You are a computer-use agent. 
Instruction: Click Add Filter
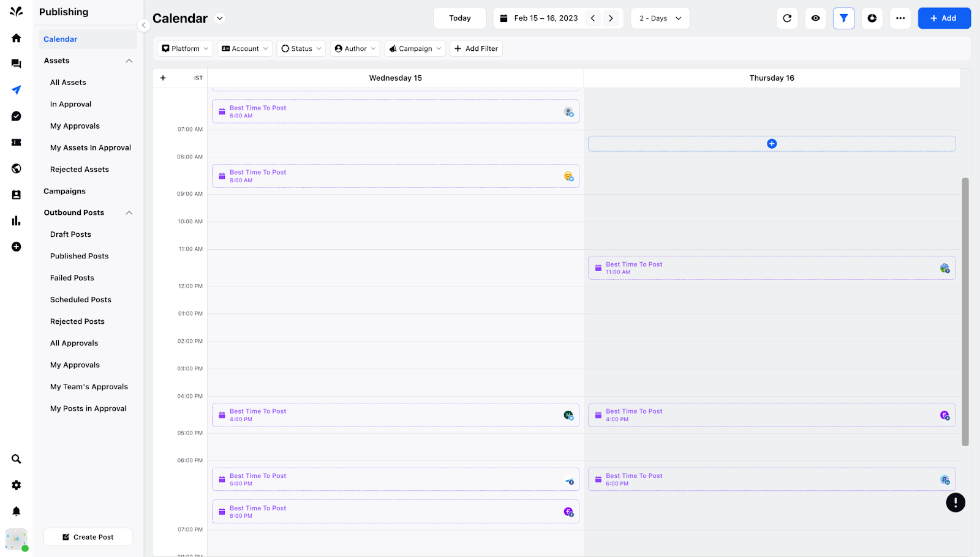pos(476,48)
